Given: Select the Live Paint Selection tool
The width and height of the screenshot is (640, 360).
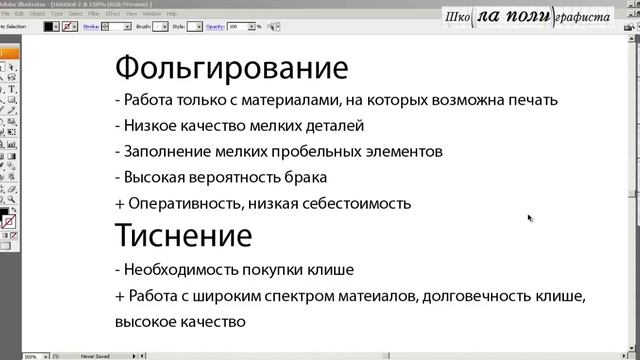Looking at the screenshot, I should (12, 177).
